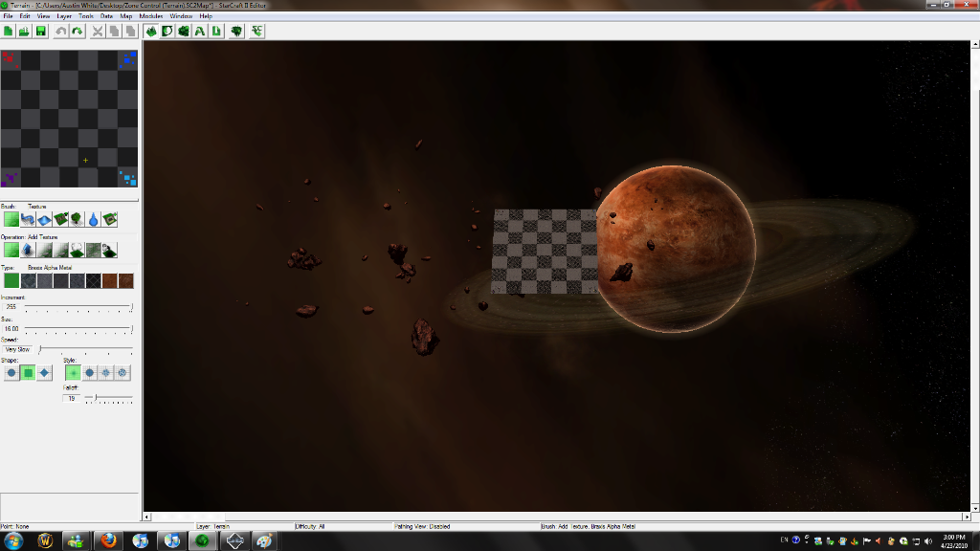Open the Layer menu
Screen dimensions: 980x551
pos(64,16)
